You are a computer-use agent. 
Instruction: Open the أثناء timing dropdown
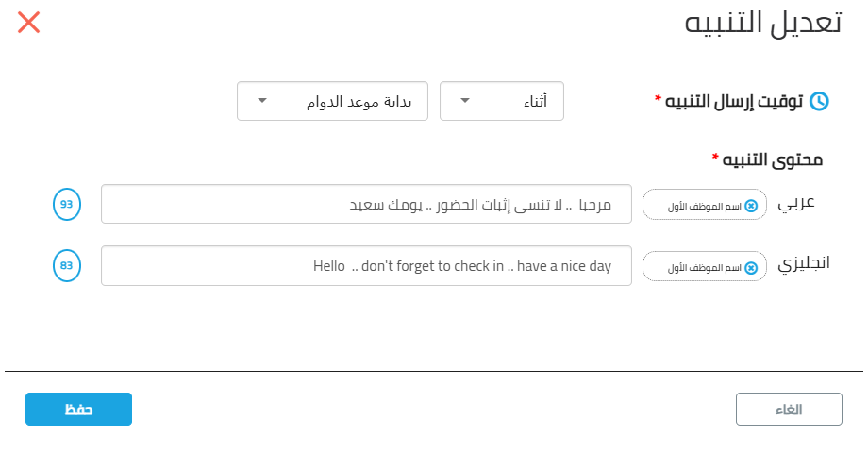[x=502, y=101]
